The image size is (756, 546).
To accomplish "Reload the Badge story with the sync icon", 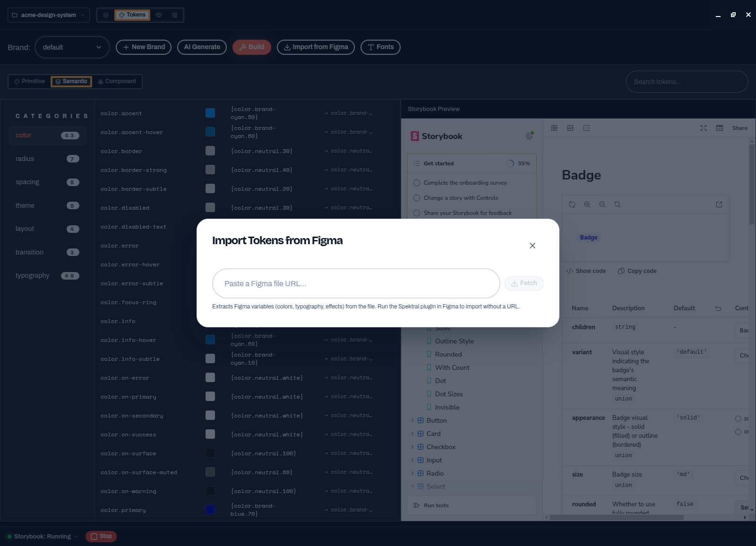I will pos(572,205).
